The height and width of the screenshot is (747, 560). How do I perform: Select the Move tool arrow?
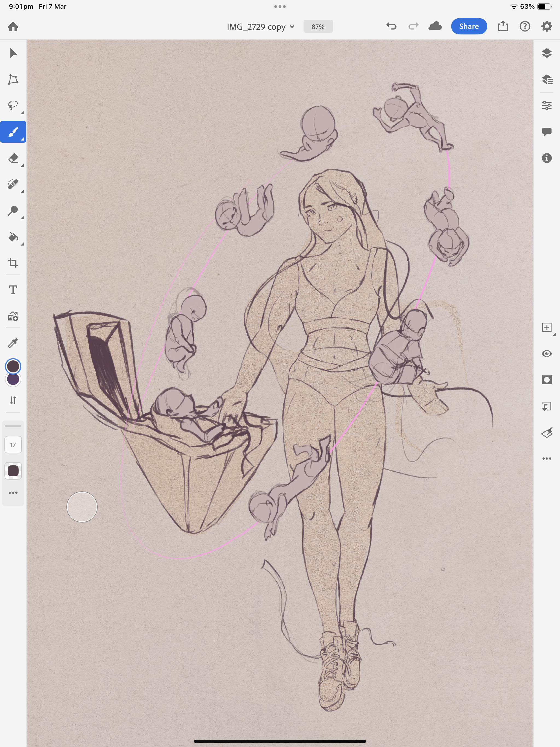pos(13,53)
